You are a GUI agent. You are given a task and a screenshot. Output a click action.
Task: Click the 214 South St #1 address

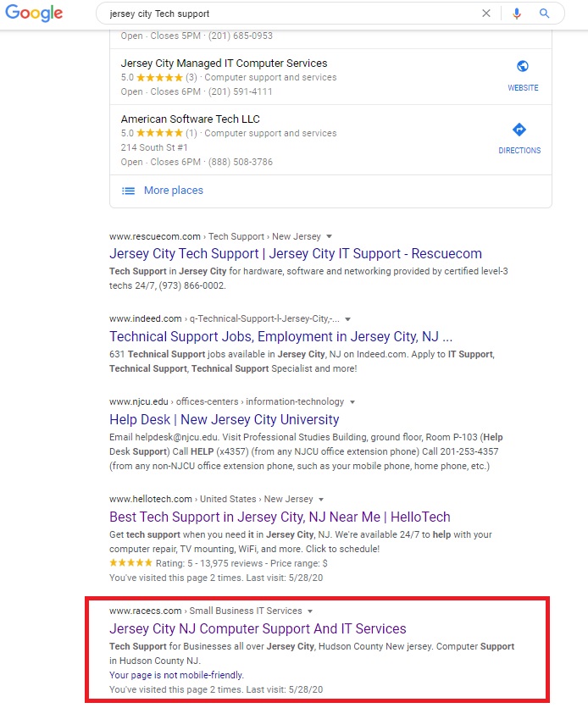[154, 147]
